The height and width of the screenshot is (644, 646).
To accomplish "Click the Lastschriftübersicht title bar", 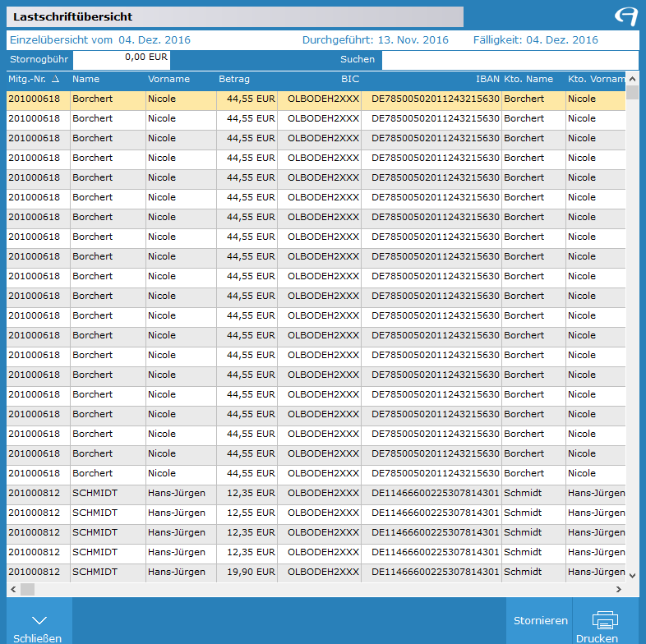I will coord(235,17).
